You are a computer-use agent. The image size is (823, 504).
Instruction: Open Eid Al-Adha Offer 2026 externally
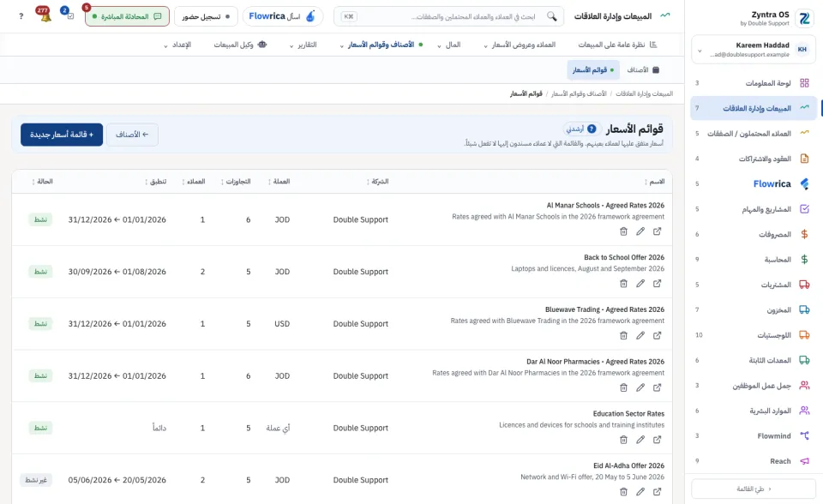pos(658,492)
